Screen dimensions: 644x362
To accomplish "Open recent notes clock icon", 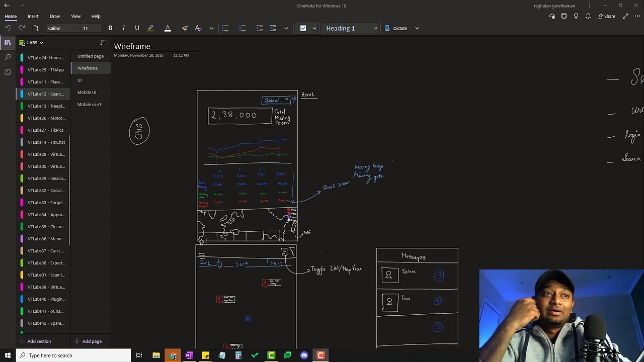I will tap(8, 72).
